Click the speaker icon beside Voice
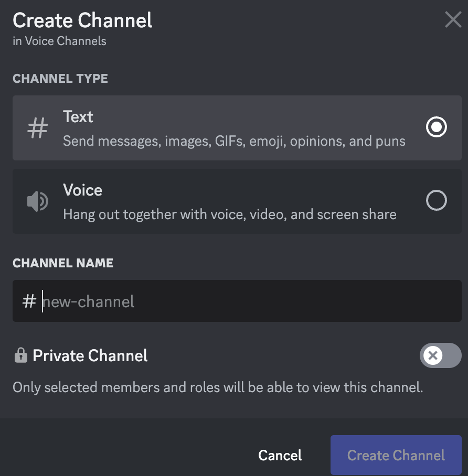Screen dimensions: 468x476 pyautogui.click(x=37, y=201)
